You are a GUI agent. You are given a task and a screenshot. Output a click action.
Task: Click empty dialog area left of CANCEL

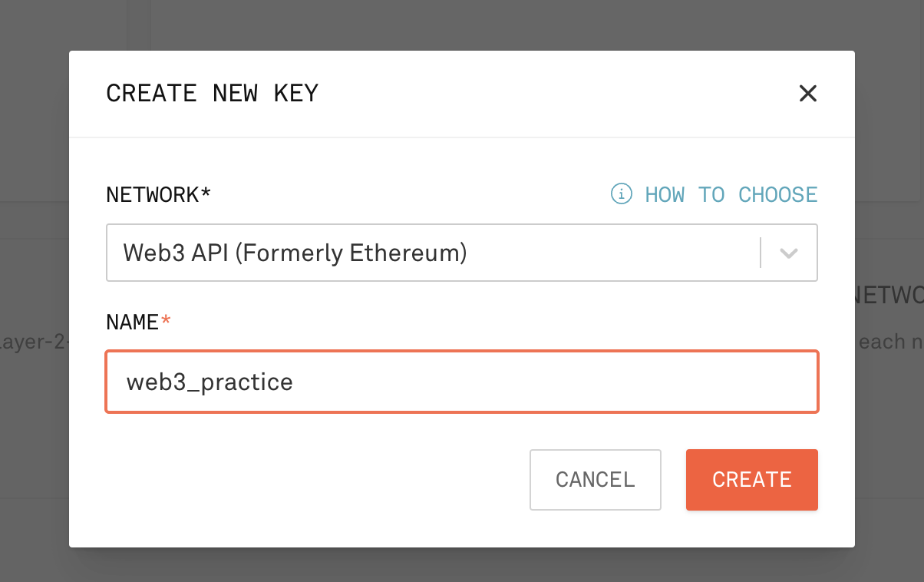pyautogui.click(x=307, y=480)
